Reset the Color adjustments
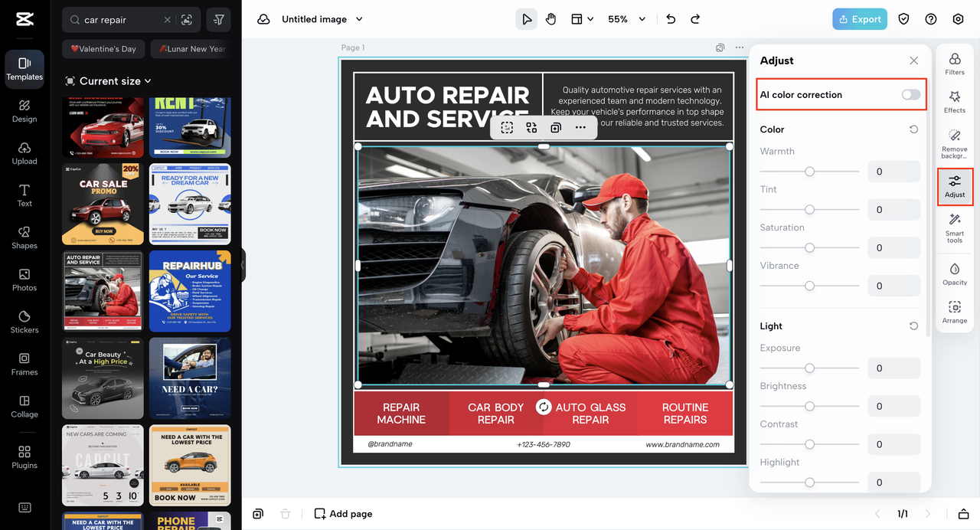Image resolution: width=980 pixels, height=530 pixels. [x=913, y=129]
